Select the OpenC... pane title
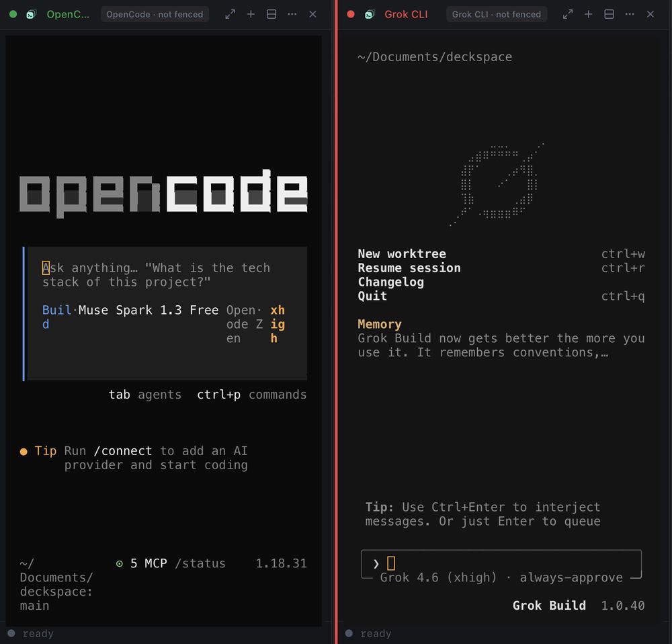Image resolution: width=672 pixels, height=644 pixels. [68, 14]
